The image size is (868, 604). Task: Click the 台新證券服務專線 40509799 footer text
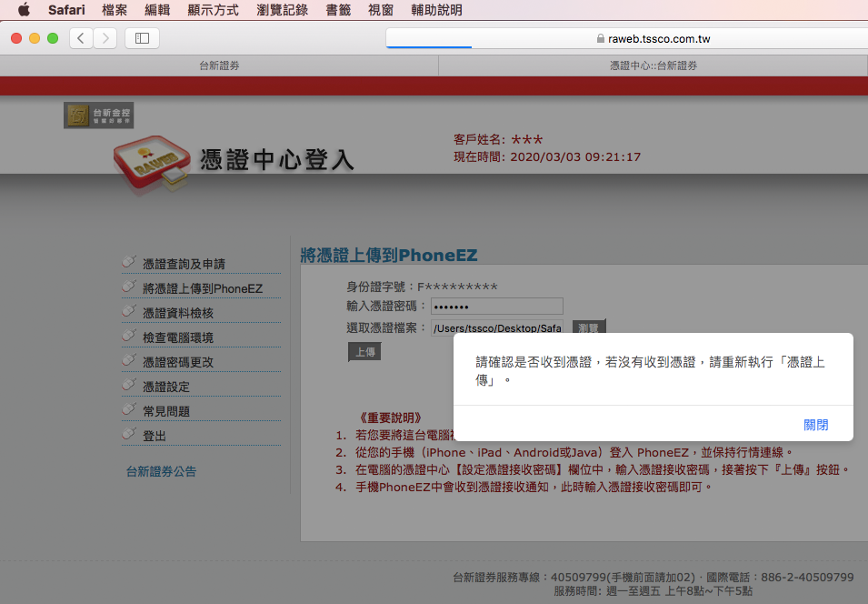[653, 578]
